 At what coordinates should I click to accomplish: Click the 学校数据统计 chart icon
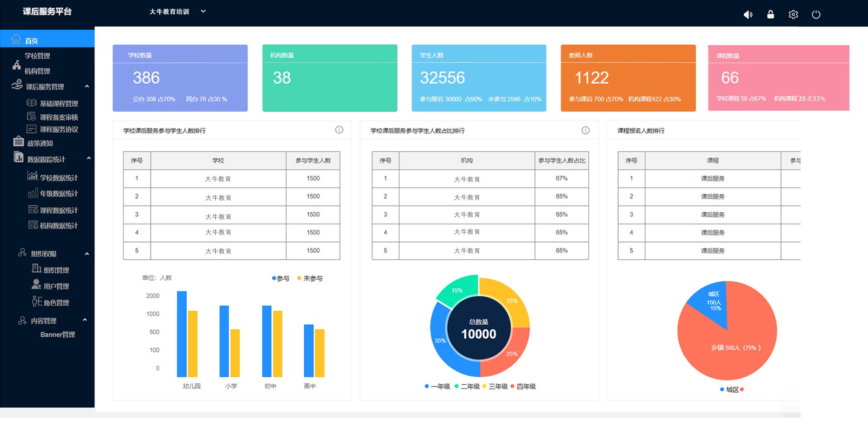click(x=33, y=176)
